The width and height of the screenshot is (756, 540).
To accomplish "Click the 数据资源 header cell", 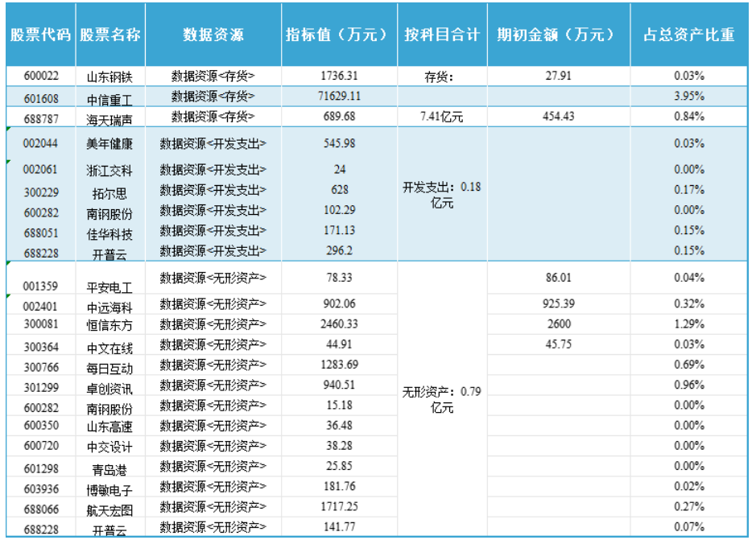I will pos(213,35).
